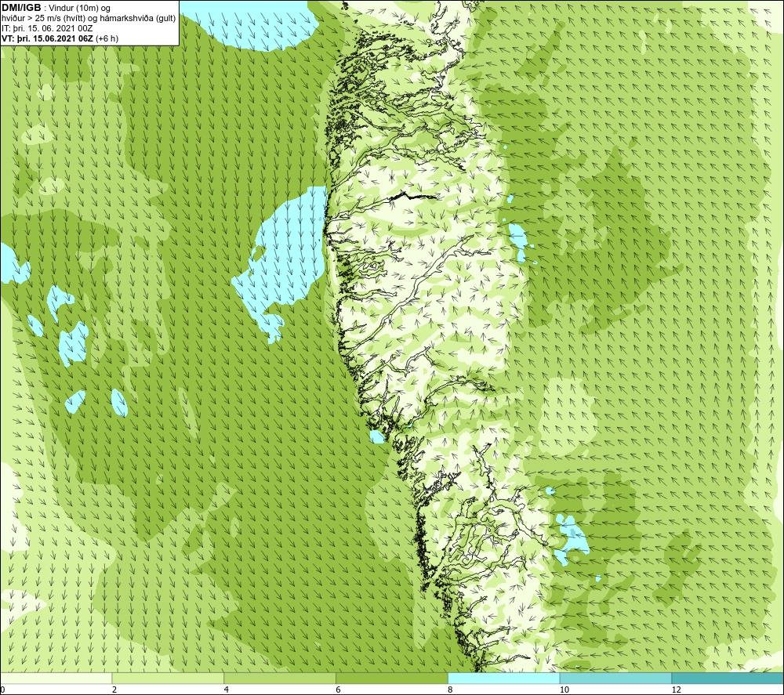
Task: Click the color scale label '12'
Action: (x=677, y=690)
